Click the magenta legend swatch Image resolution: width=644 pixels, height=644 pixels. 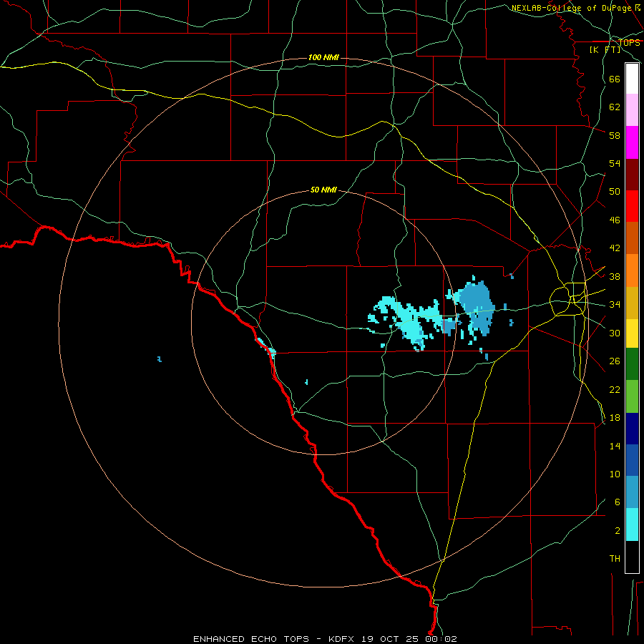pyautogui.click(x=632, y=142)
